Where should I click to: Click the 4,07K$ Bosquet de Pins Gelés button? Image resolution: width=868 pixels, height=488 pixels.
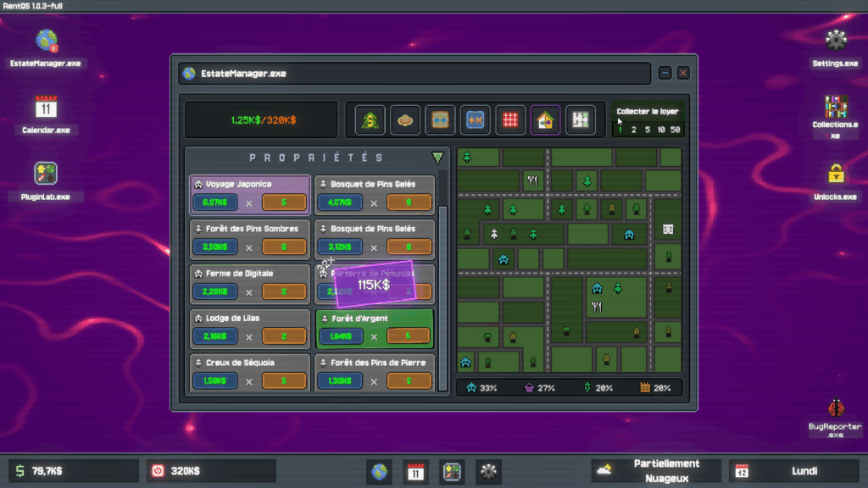(340, 202)
